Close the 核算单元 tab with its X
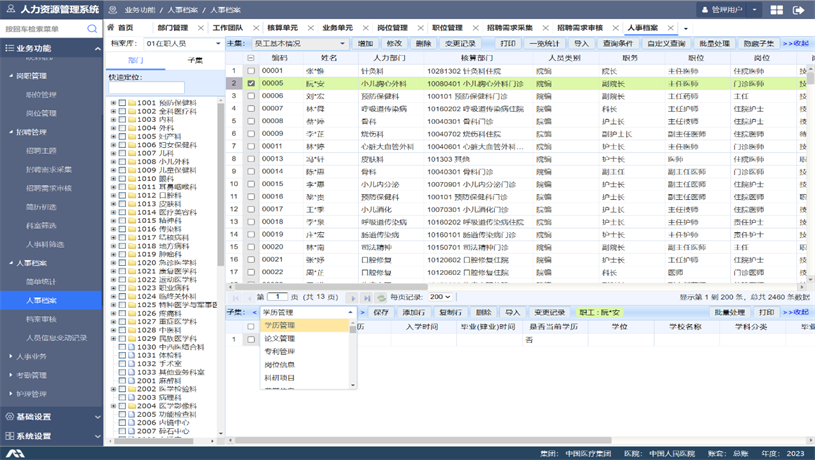The image size is (815, 460). pos(311,28)
